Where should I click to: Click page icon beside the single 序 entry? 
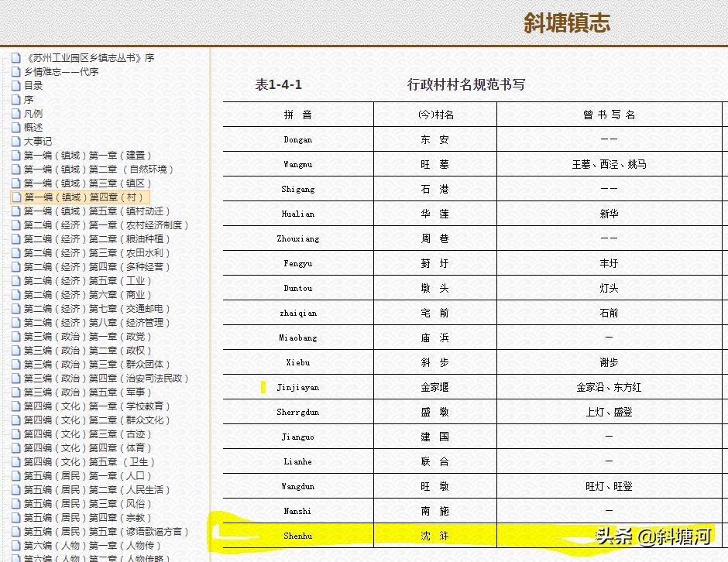coord(16,99)
